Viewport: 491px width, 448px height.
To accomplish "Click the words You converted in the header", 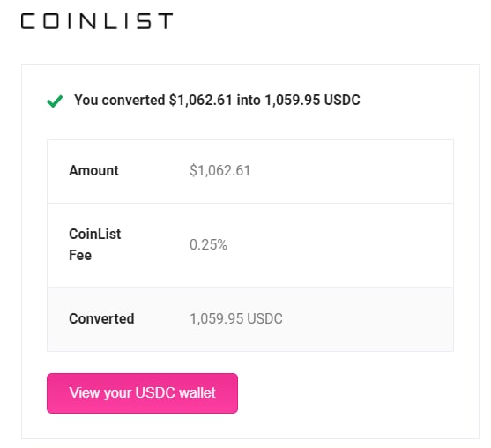I will tap(119, 101).
